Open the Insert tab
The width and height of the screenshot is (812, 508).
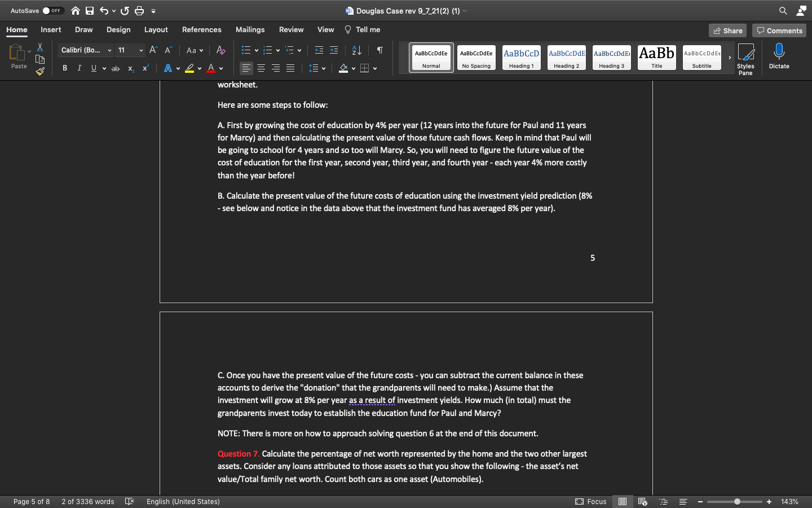coord(51,30)
